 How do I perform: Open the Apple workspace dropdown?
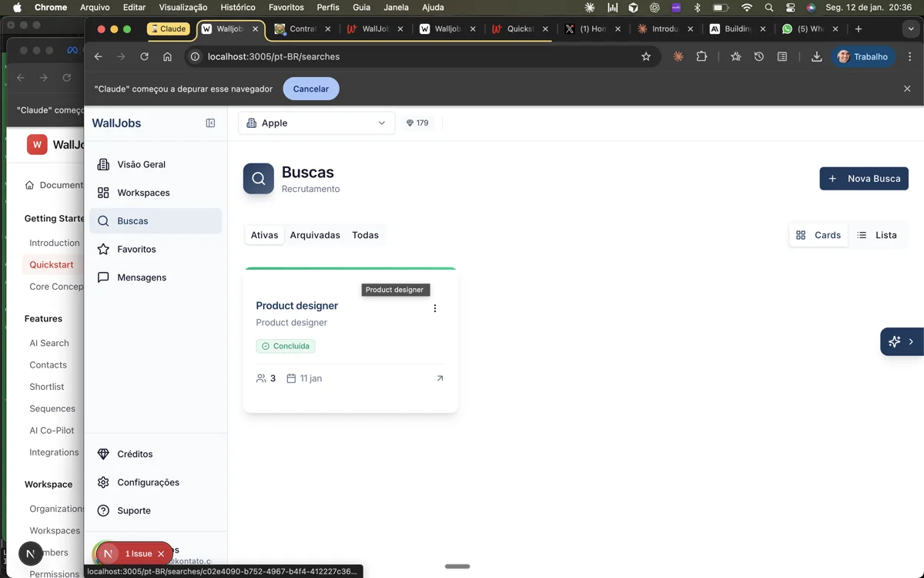tap(316, 123)
